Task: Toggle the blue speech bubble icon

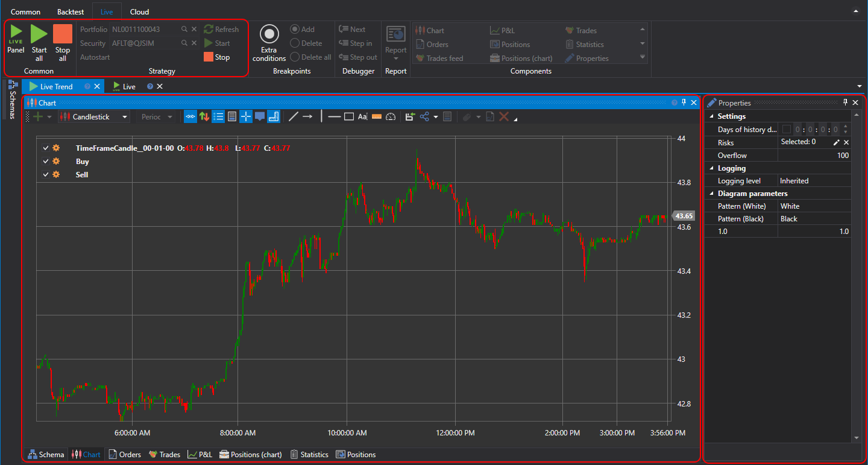Action: tap(260, 117)
